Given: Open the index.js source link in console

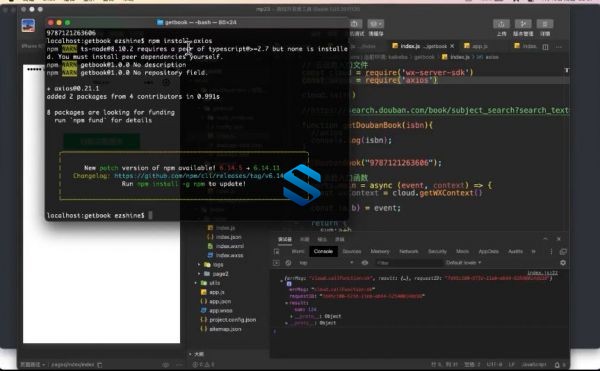Looking at the screenshot, I should (543, 273).
